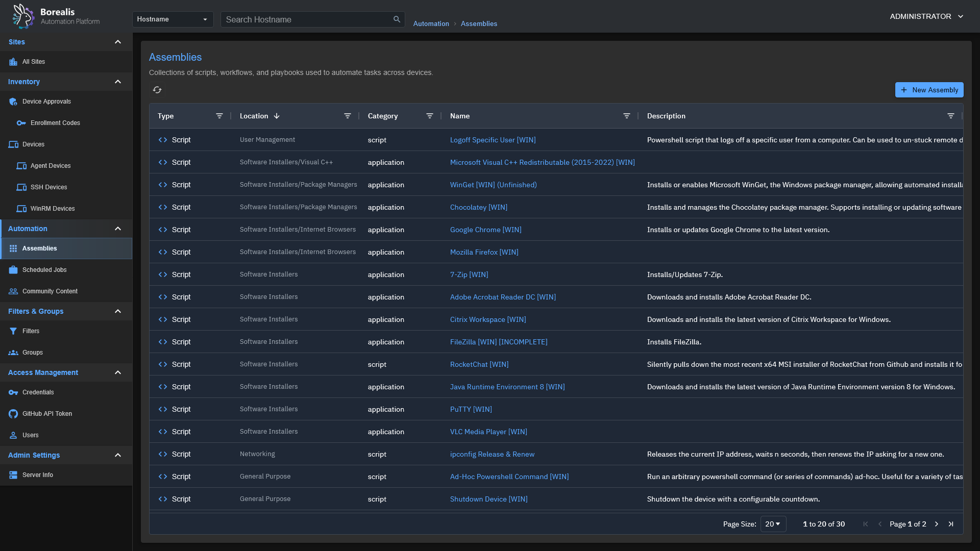Open Scheduled Jobs in sidebar

coord(44,270)
